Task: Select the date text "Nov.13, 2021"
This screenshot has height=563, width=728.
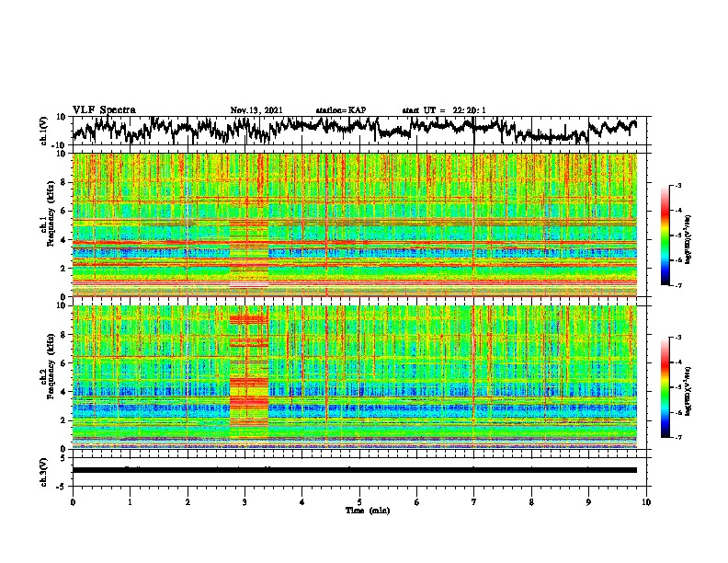Action: coord(256,110)
